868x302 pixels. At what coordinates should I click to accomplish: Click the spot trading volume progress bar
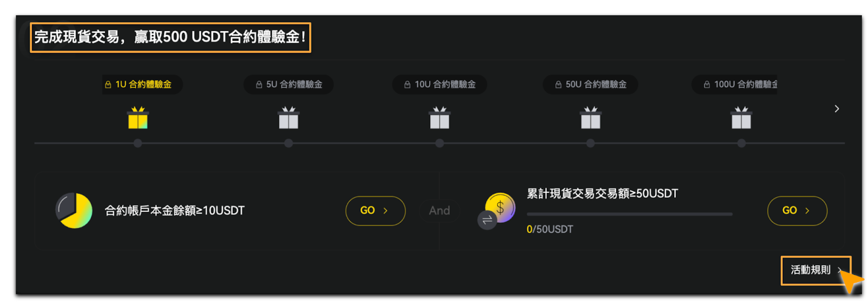pyautogui.click(x=629, y=214)
